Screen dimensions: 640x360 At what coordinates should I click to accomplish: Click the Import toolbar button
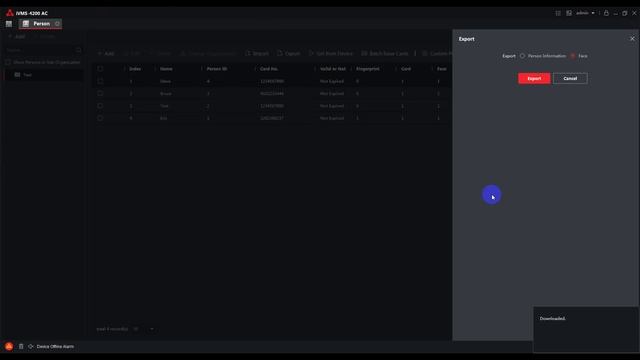tap(257, 53)
